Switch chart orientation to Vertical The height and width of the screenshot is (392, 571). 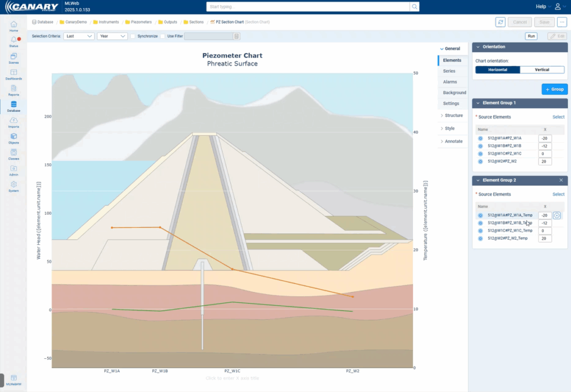[x=542, y=70]
